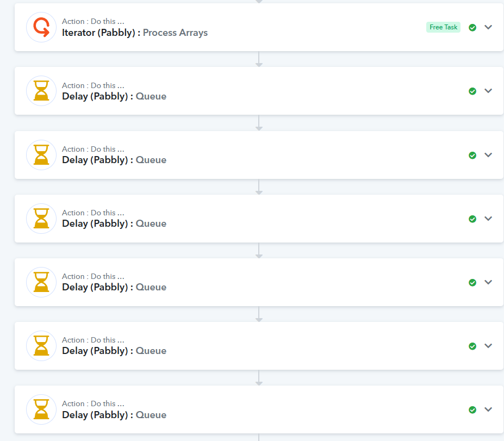Click the green check on the sixth Delay step

(x=472, y=410)
